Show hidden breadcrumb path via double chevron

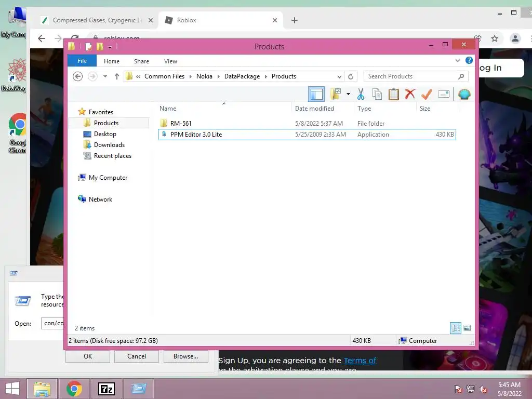pos(138,77)
